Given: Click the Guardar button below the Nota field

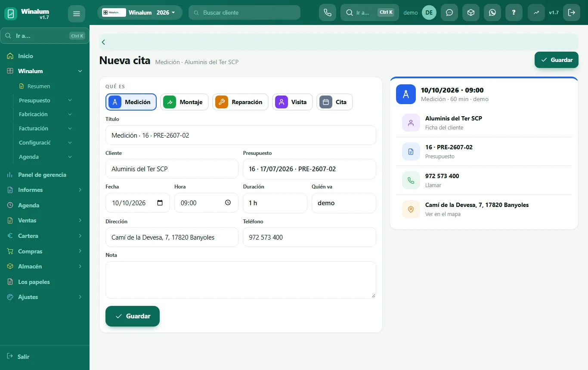Looking at the screenshot, I should click(x=133, y=316).
